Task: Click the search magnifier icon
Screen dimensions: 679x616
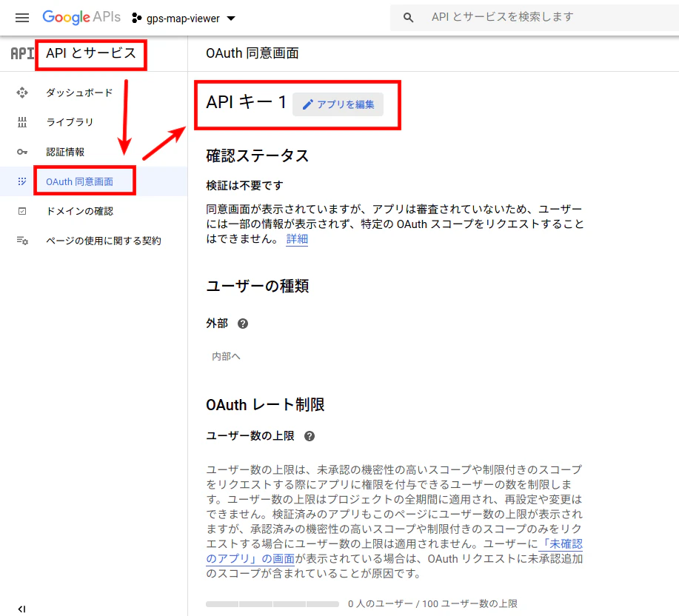Action: click(408, 18)
